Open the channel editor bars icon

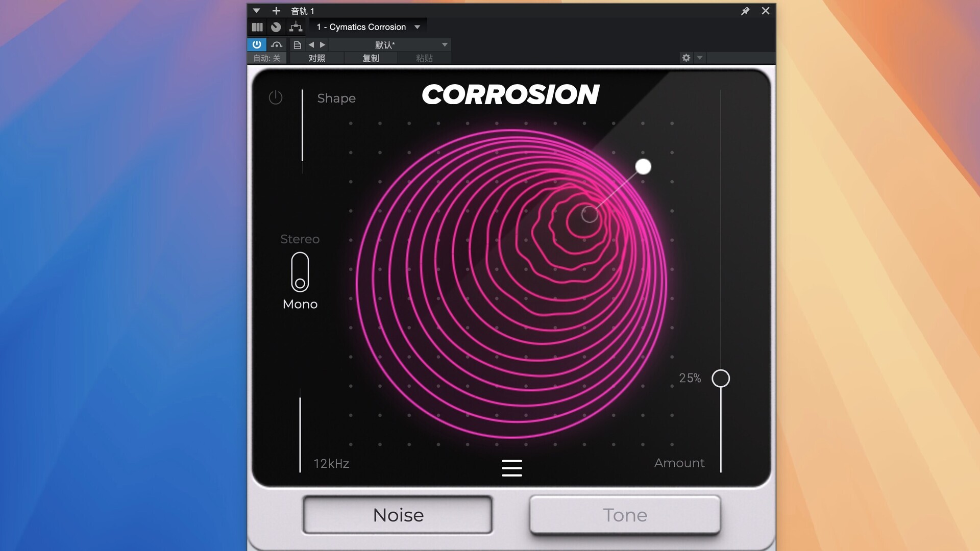click(257, 27)
